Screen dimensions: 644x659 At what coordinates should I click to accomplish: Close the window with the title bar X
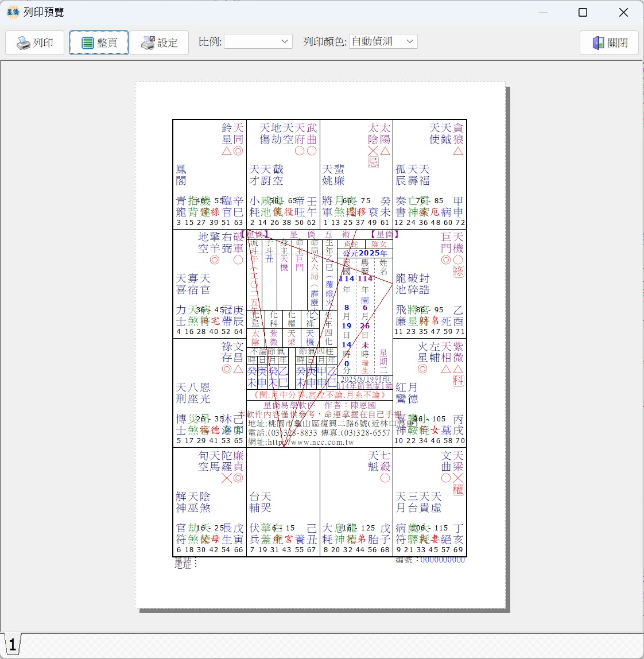(x=623, y=12)
